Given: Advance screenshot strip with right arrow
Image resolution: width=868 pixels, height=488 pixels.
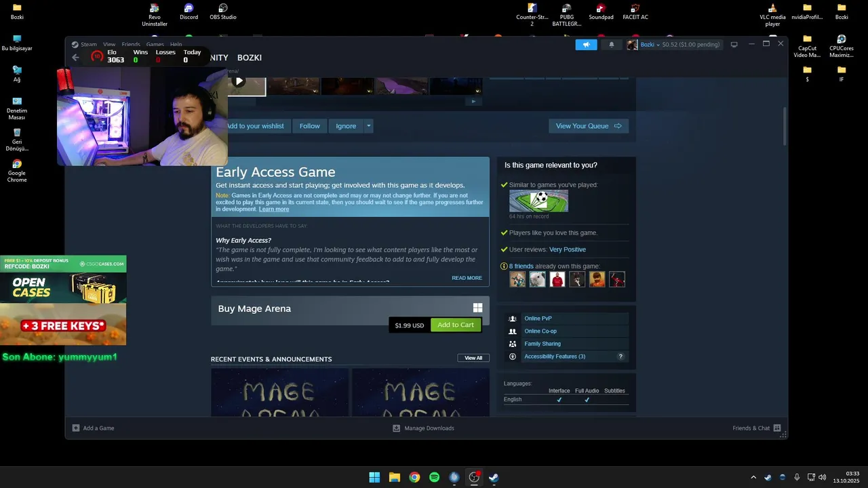Looking at the screenshot, I should point(473,102).
